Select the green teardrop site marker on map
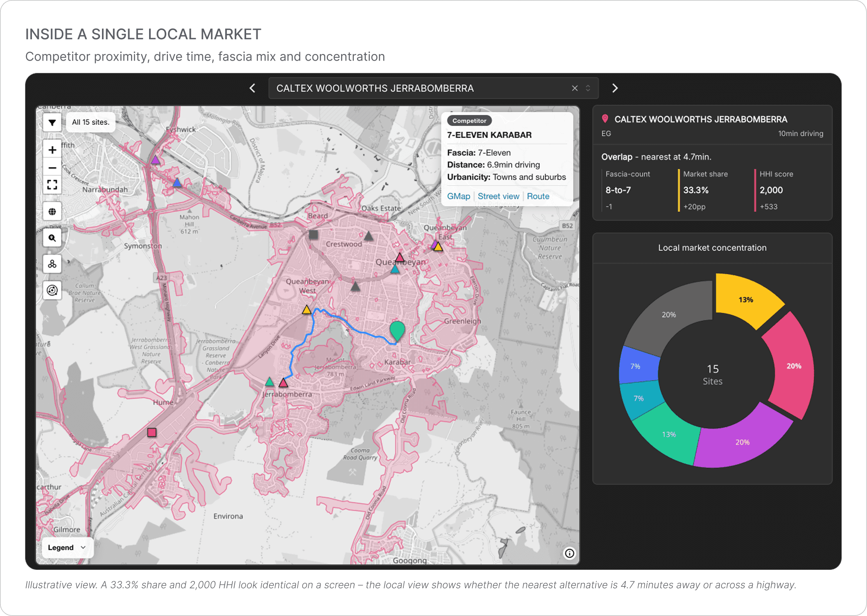This screenshot has width=867, height=616. (397, 331)
